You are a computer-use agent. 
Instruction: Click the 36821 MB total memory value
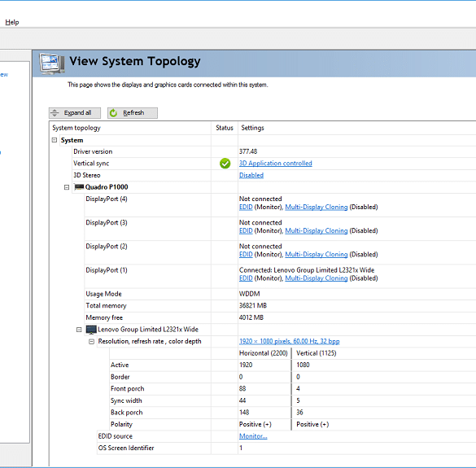click(253, 306)
